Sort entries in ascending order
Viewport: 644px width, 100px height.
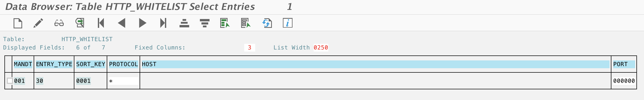click(184, 23)
